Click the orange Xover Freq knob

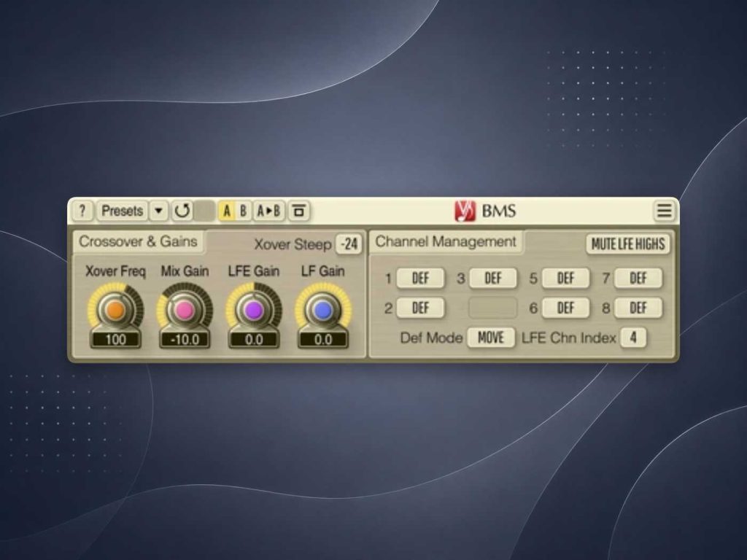click(115, 311)
